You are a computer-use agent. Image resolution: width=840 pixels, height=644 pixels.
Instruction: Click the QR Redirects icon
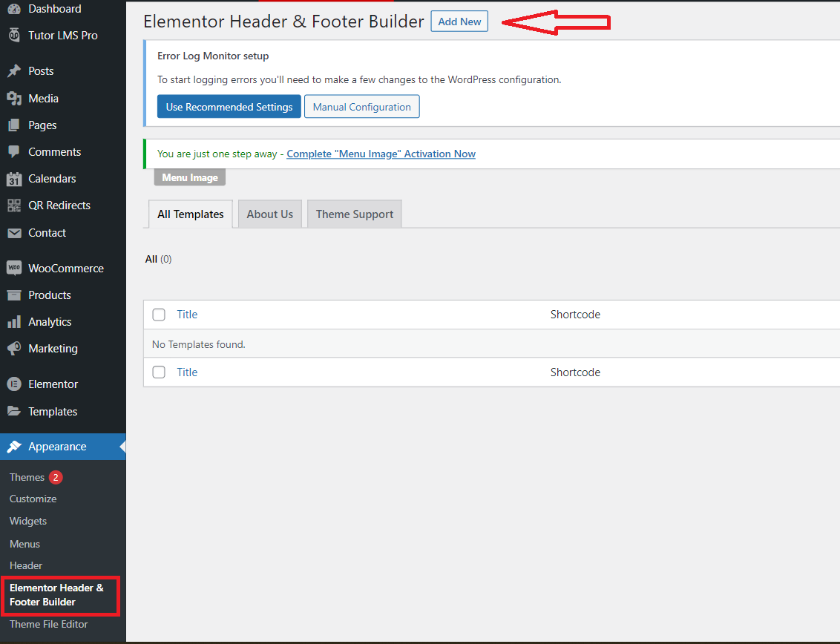(x=14, y=206)
